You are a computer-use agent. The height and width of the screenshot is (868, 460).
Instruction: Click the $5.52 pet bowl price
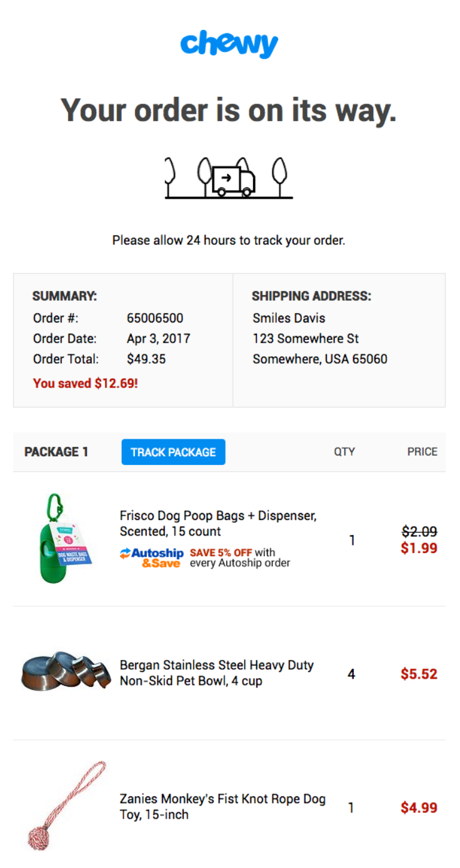(x=419, y=674)
